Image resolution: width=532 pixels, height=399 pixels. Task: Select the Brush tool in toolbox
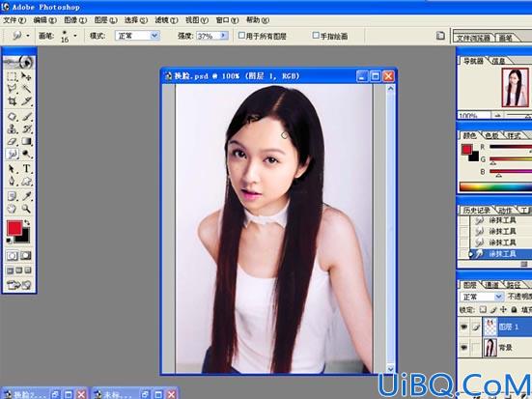tap(26, 117)
